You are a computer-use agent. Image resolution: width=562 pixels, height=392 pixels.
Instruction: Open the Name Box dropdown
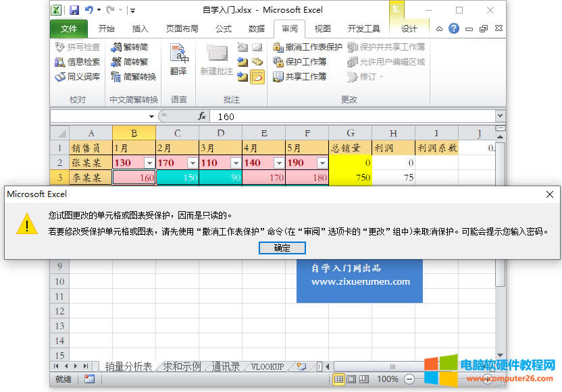(x=152, y=116)
